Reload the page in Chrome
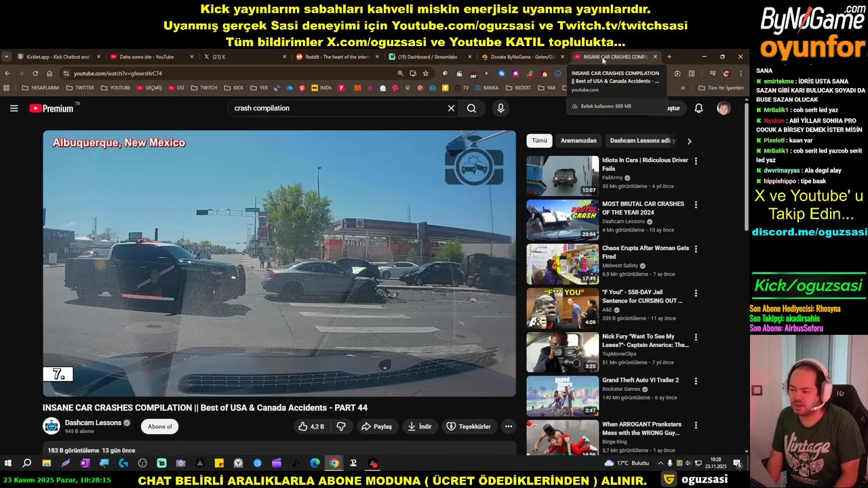Image resolution: width=868 pixels, height=488 pixels. (35, 73)
